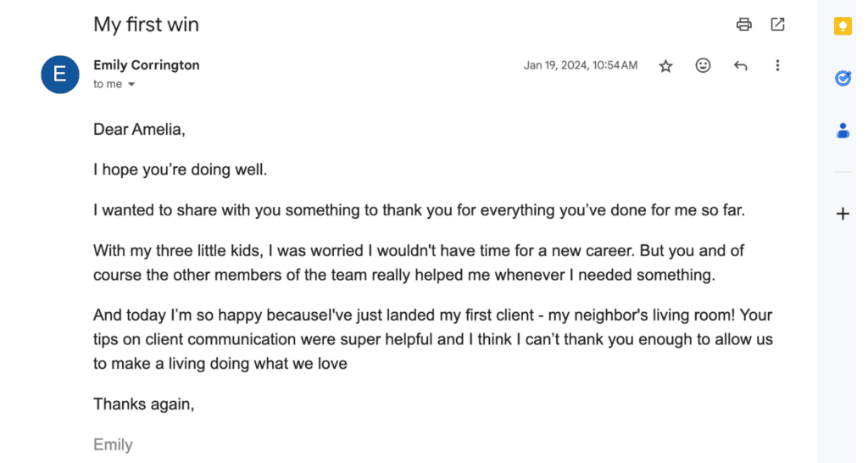
Task: Add an emoji reaction to the email
Action: click(703, 65)
